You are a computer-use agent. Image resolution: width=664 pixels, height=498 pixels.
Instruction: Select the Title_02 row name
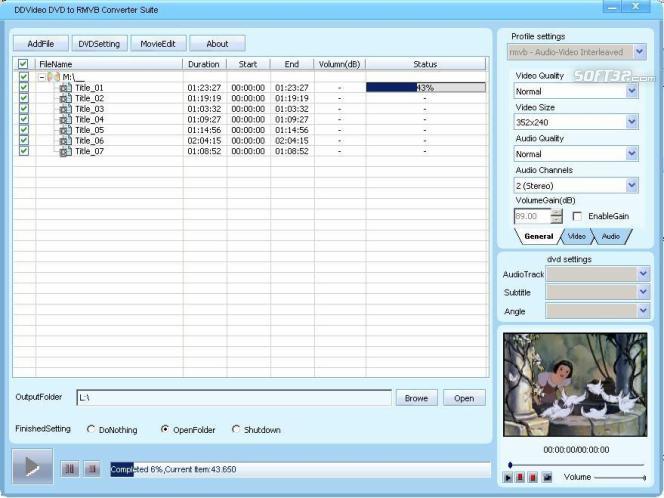pyautogui.click(x=89, y=98)
